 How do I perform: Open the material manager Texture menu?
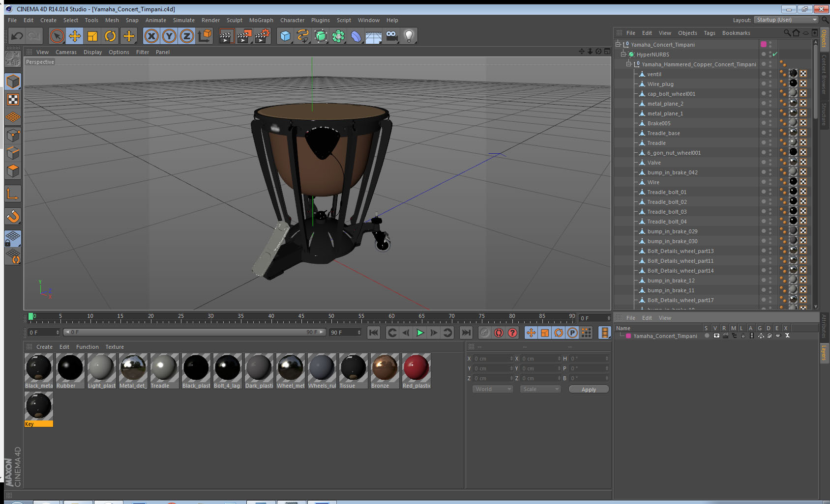(x=115, y=347)
